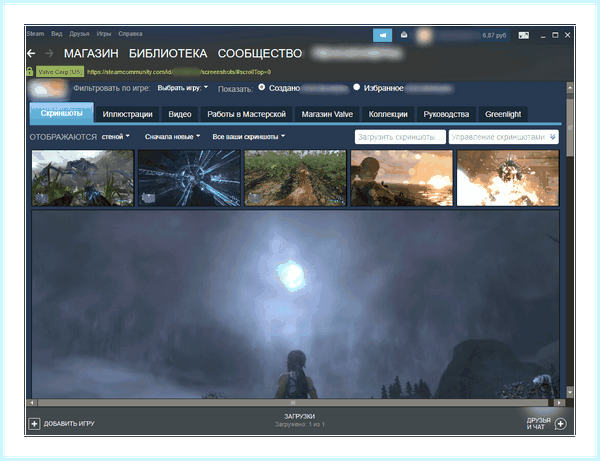This screenshot has height=461, width=600.
Task: Open the green field path screenshot thumbnail
Action: pyautogui.click(x=295, y=178)
